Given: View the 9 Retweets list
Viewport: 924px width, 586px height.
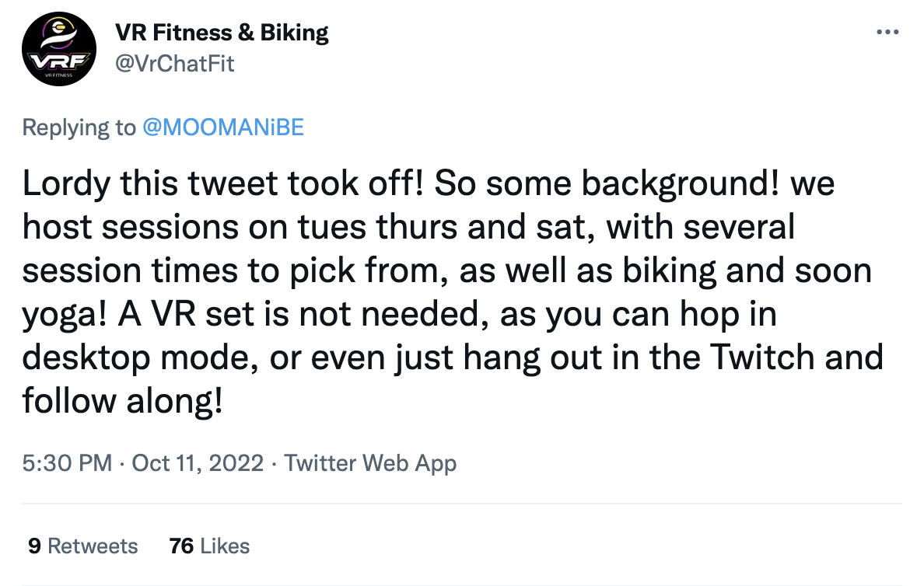Looking at the screenshot, I should tap(83, 546).
